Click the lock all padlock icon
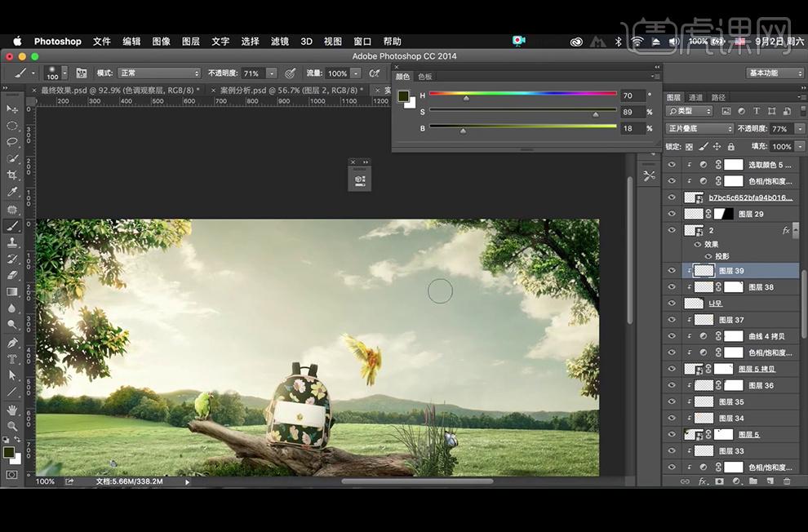Viewport: 808px width, 532px height. click(730, 147)
